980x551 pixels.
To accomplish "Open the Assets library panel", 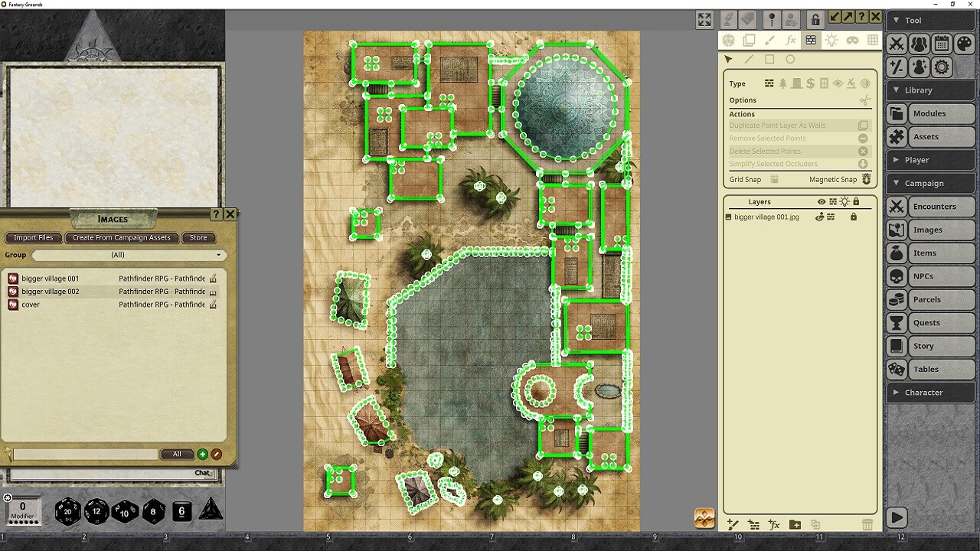I will 930,136.
